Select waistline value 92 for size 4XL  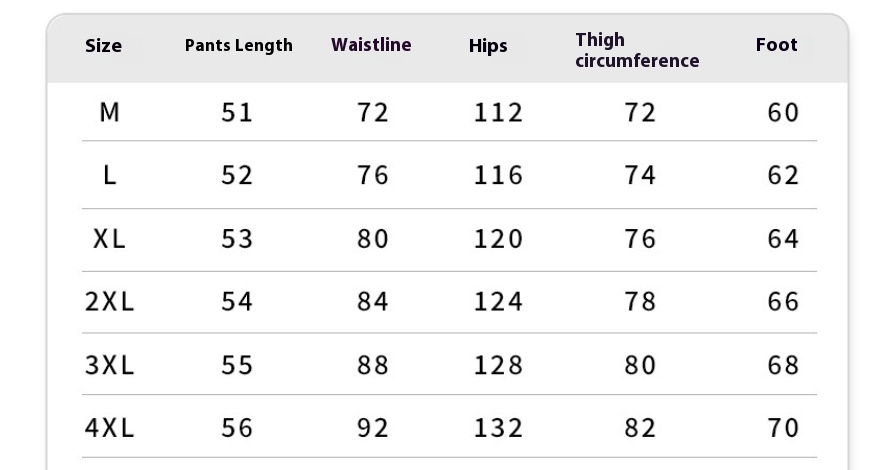point(373,428)
